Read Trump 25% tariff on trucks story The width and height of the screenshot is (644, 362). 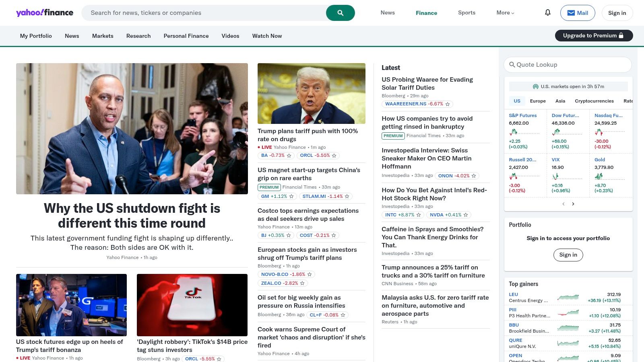coord(433,271)
